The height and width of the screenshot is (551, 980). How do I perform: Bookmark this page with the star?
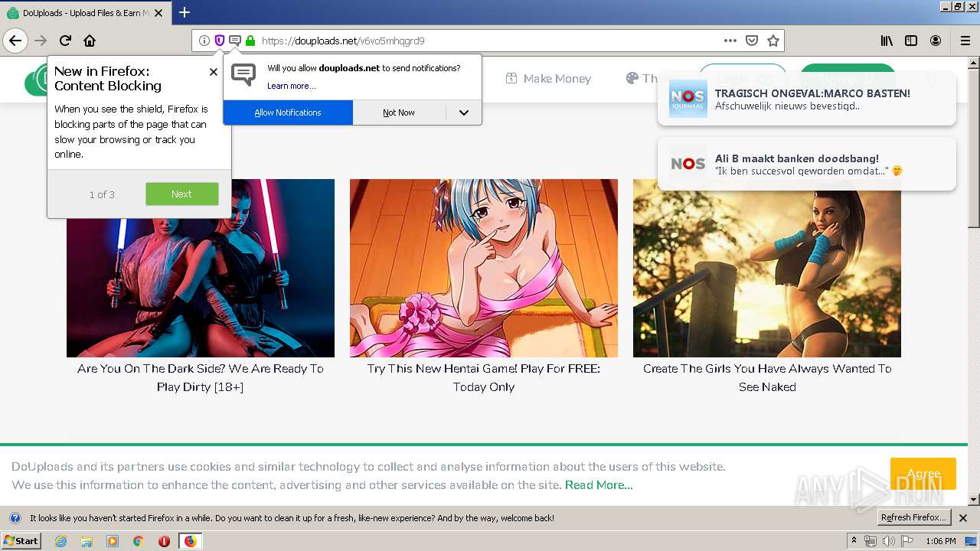[x=773, y=41]
